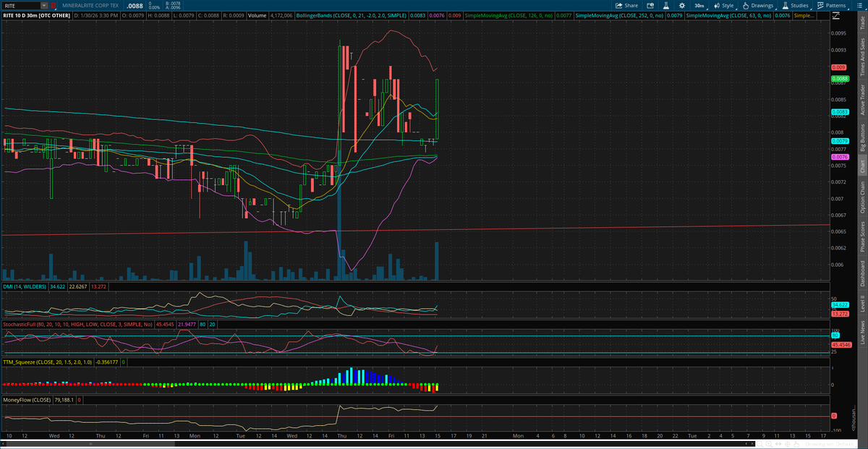Open the Level II sidebar tab
The width and height of the screenshot is (868, 449).
pos(861,304)
